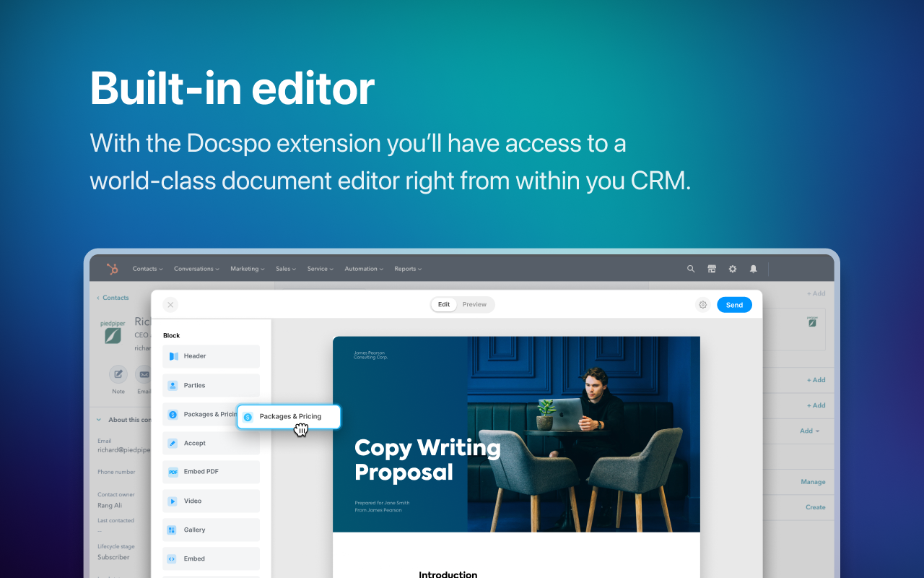Click the HubSpot sprocket logo

click(x=113, y=269)
